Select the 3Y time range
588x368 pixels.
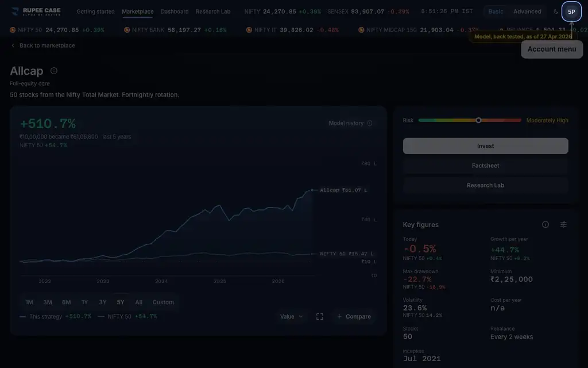[x=103, y=302]
